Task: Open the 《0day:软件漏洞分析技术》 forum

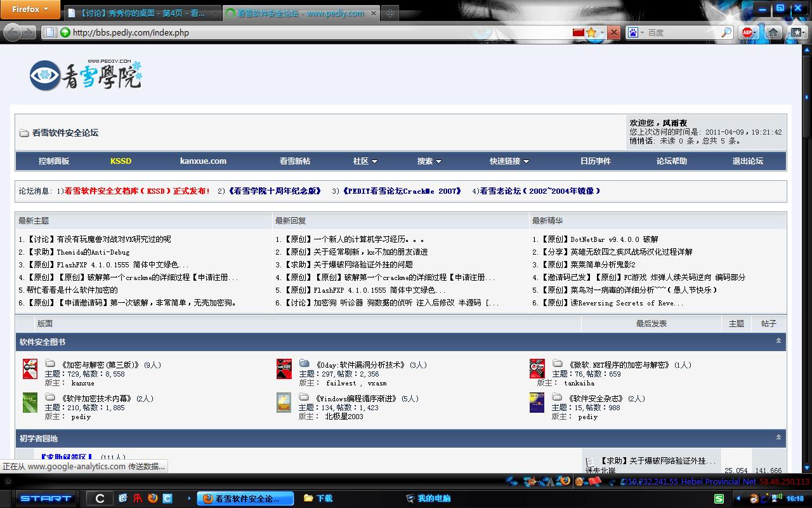Action: coord(360,365)
